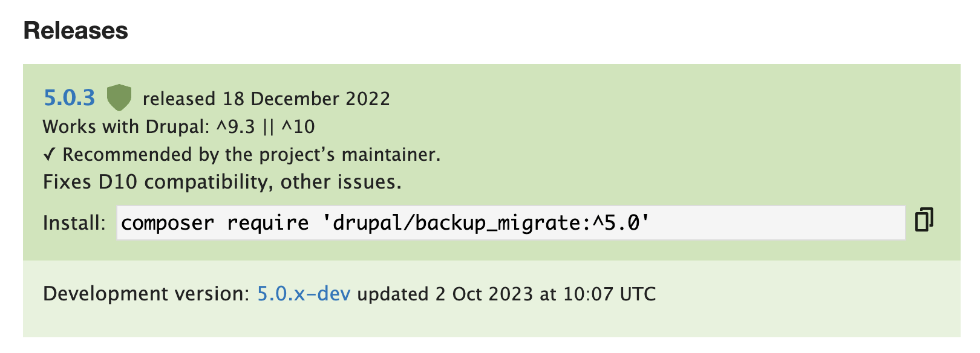The image size is (980, 353).
Task: Click the Releases heading
Action: pyautogui.click(x=76, y=31)
